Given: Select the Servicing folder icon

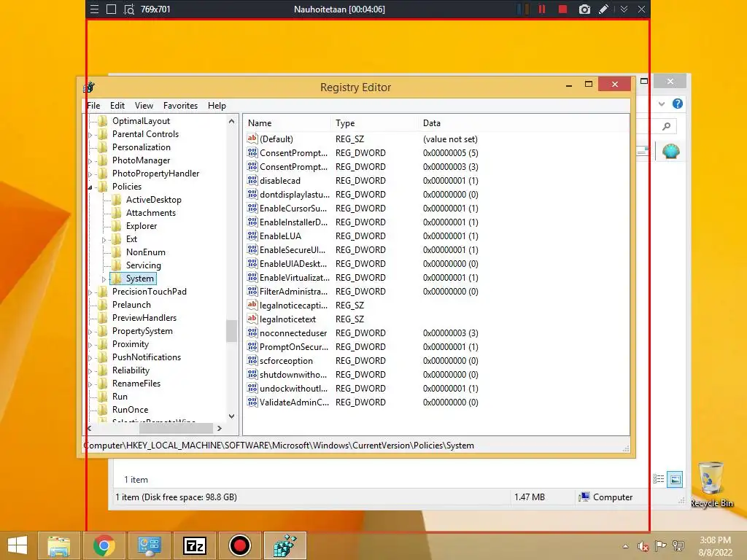Looking at the screenshot, I should tap(117, 265).
